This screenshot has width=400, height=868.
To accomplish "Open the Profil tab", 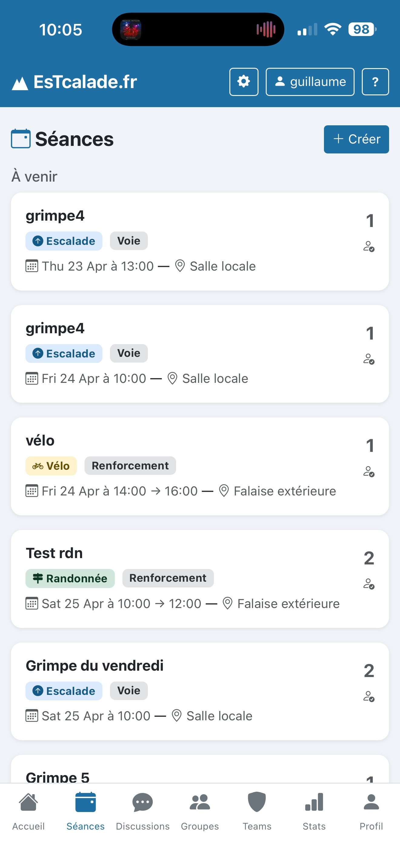I will tap(371, 811).
